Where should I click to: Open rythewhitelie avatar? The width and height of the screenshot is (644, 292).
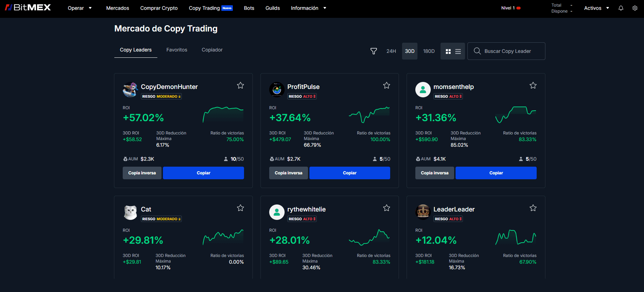pyautogui.click(x=277, y=212)
